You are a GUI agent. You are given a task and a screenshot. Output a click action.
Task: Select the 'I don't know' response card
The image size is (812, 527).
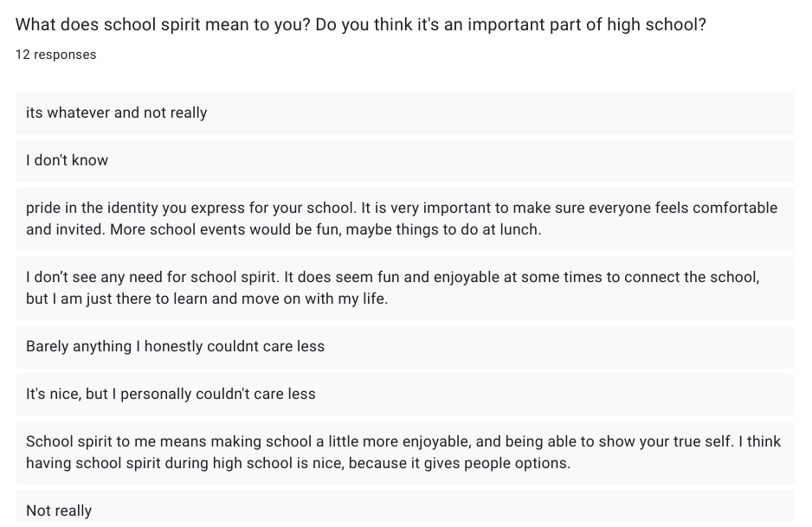(405, 160)
